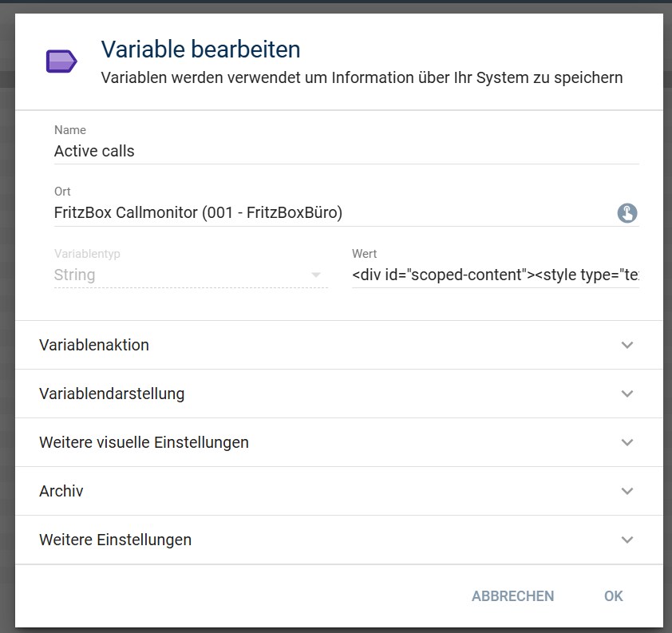Open the Archiv section
Screen dimensions: 672x633
coord(61,491)
